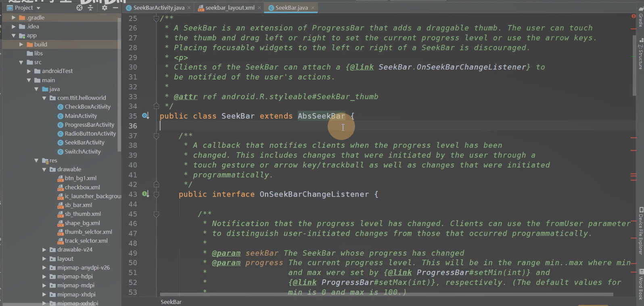Click the editor horizontal scrollbar
This screenshot has width=644, height=306.
pos(387,294)
